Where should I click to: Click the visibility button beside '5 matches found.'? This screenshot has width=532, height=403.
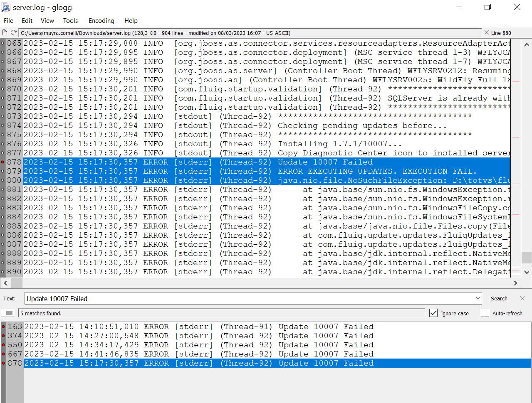pos(7,313)
